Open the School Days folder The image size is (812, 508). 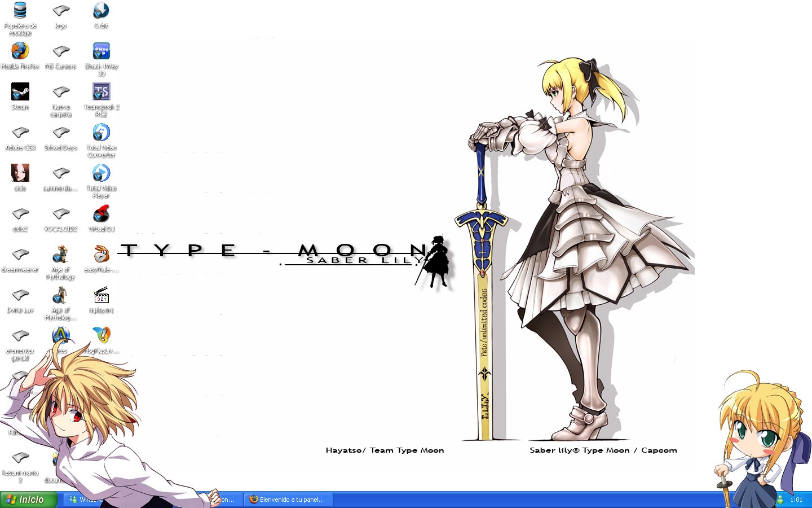pyautogui.click(x=61, y=137)
